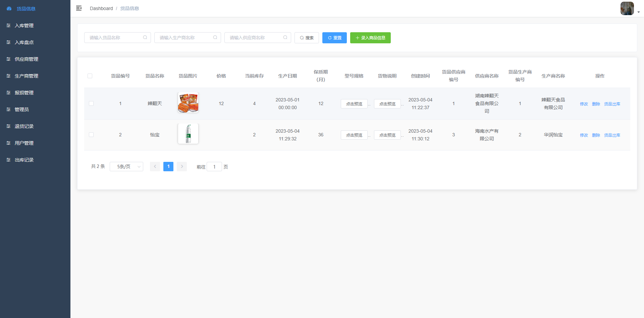The height and width of the screenshot is (318, 644).
Task: Toggle the select-all checkbox in table header
Action: coord(90,76)
